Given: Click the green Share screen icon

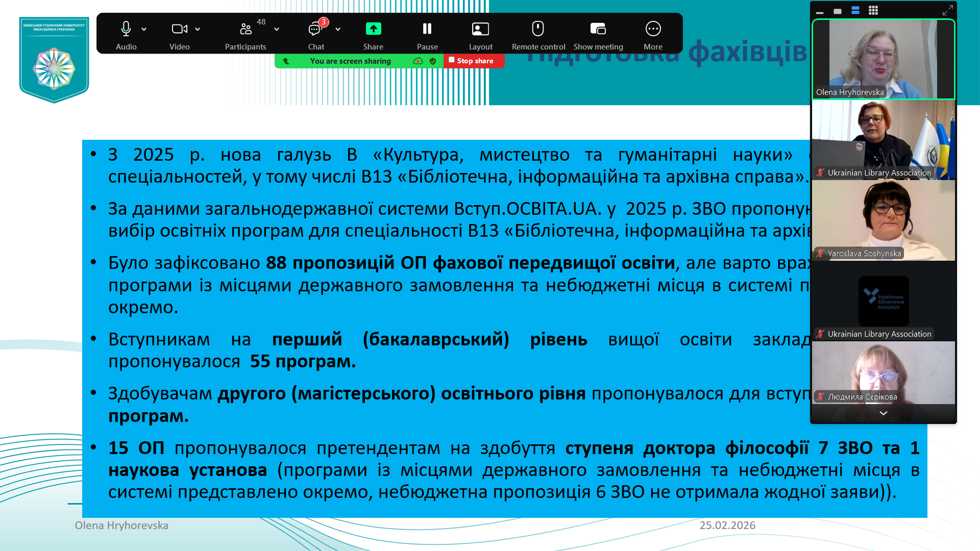Looking at the screenshot, I should [x=373, y=30].
